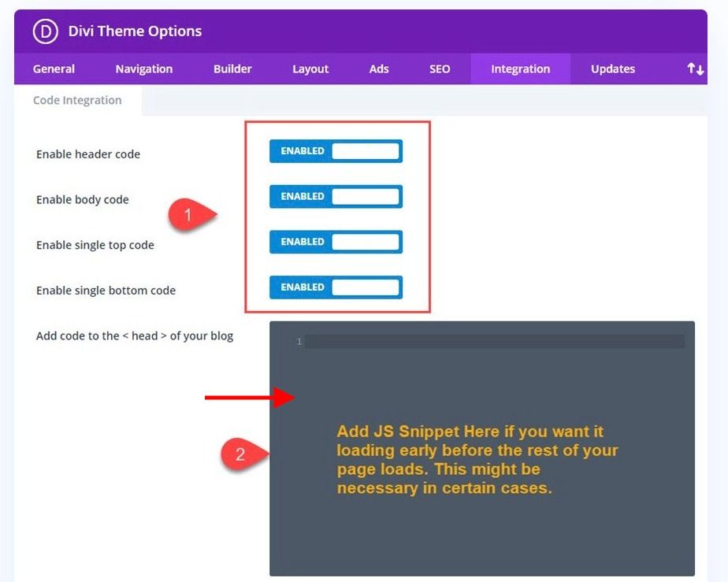Toggle the Enable header code switch
The image size is (728, 582).
pyautogui.click(x=336, y=151)
